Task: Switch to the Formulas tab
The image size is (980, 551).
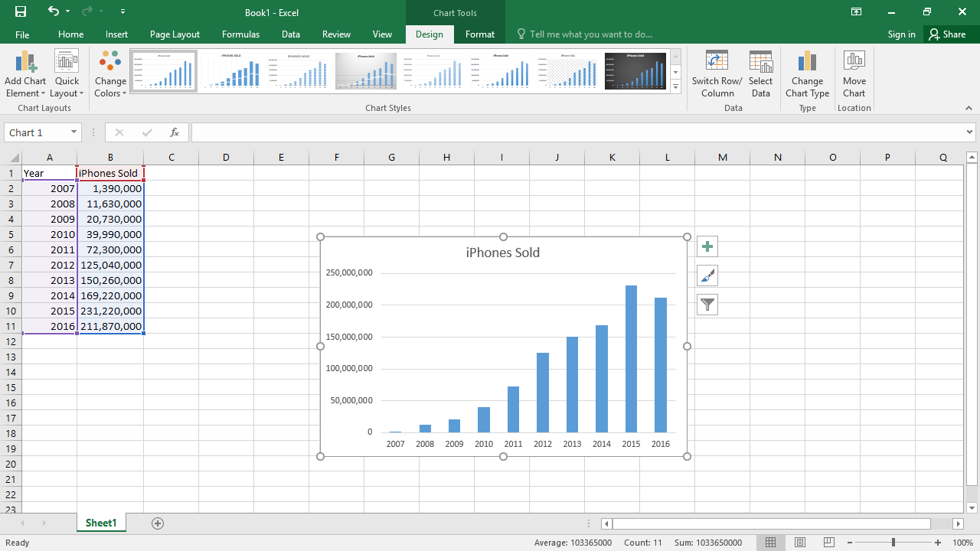Action: coord(240,34)
